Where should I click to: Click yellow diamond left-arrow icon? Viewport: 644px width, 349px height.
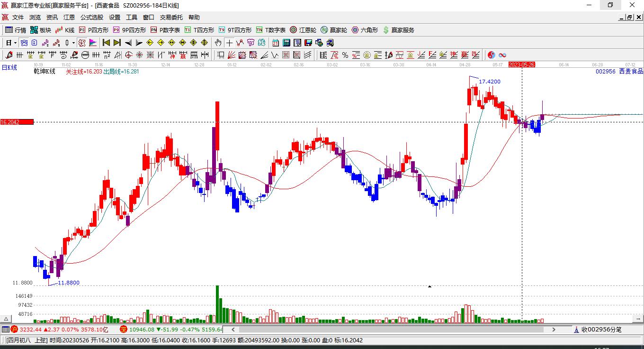[x=150, y=43]
